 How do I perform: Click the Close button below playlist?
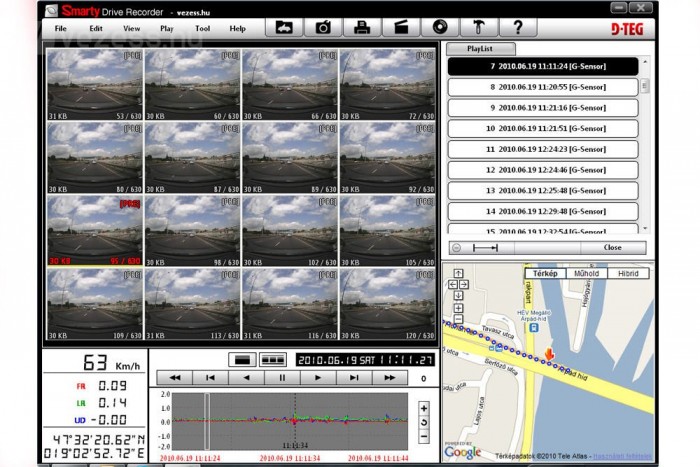612,247
